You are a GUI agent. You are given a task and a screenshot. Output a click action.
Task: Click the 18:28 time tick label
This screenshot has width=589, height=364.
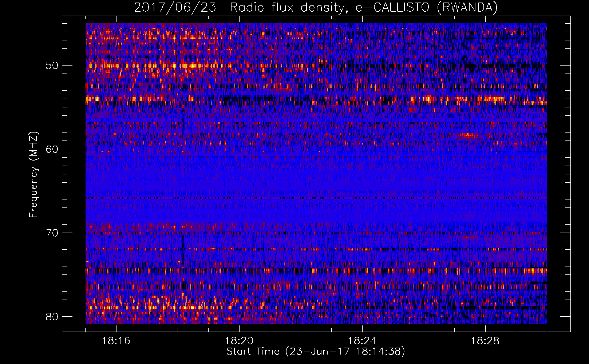(485, 341)
